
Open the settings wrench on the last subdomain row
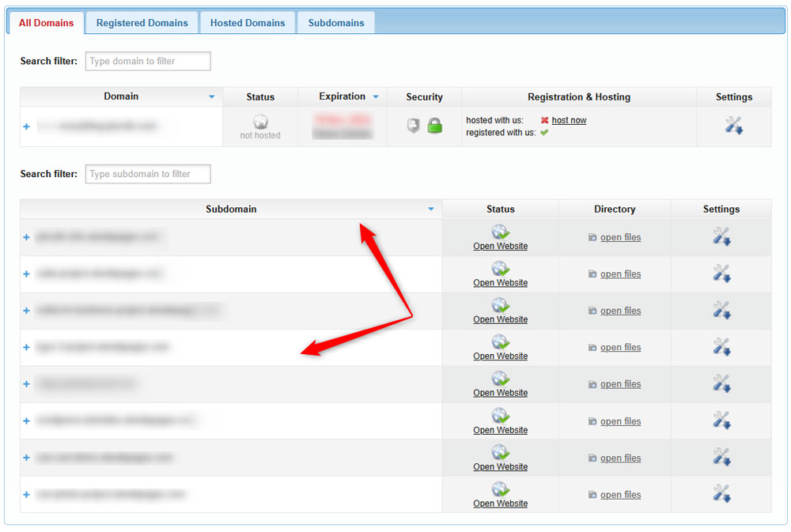click(x=721, y=494)
